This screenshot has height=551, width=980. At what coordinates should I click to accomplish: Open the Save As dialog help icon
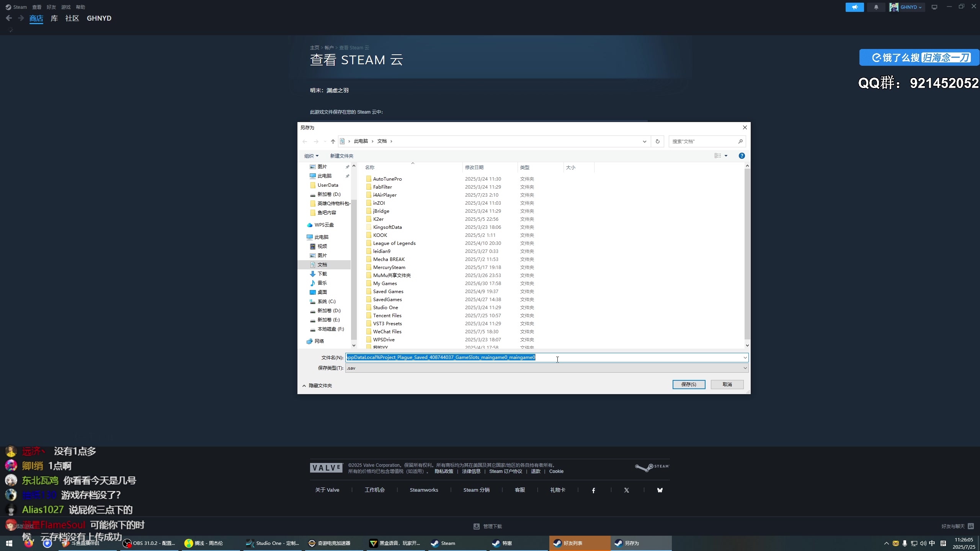(x=742, y=156)
